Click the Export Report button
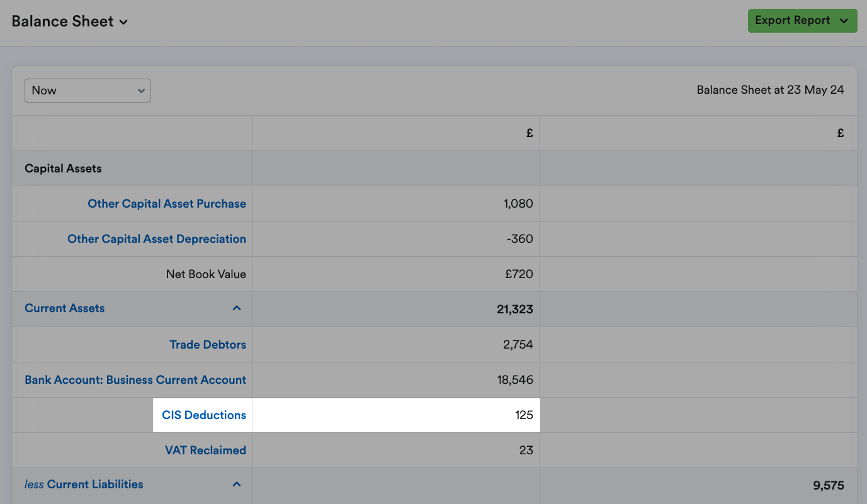 802,21
